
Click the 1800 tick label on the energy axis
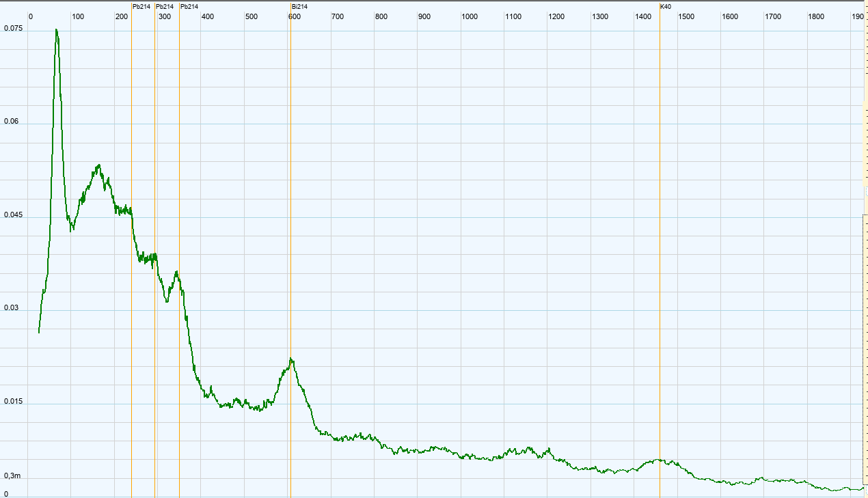tap(816, 16)
